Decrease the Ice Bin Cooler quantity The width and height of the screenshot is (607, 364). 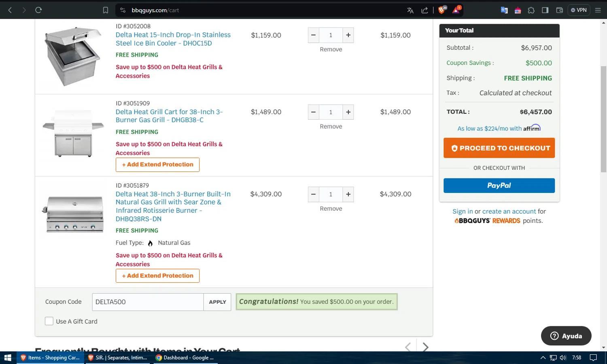313,35
